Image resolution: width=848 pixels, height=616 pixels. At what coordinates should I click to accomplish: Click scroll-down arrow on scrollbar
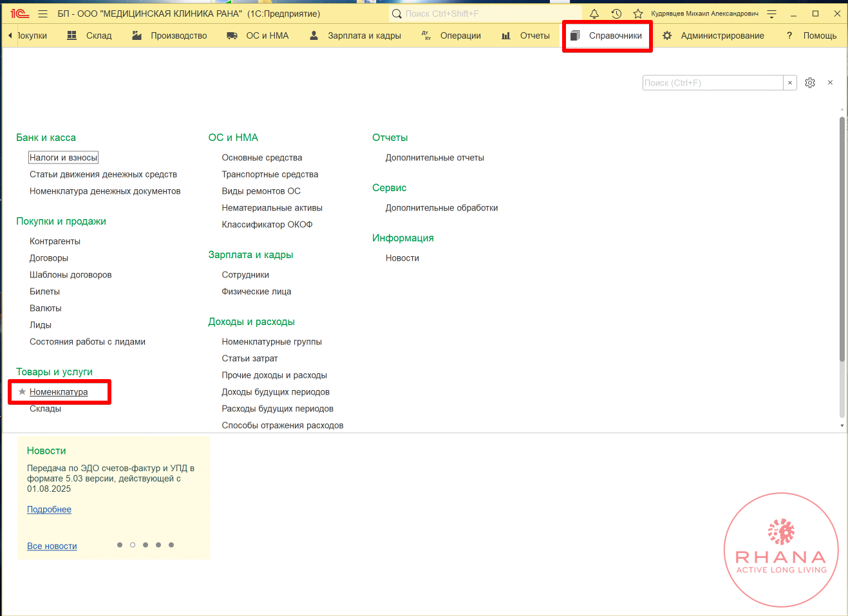[x=842, y=425]
